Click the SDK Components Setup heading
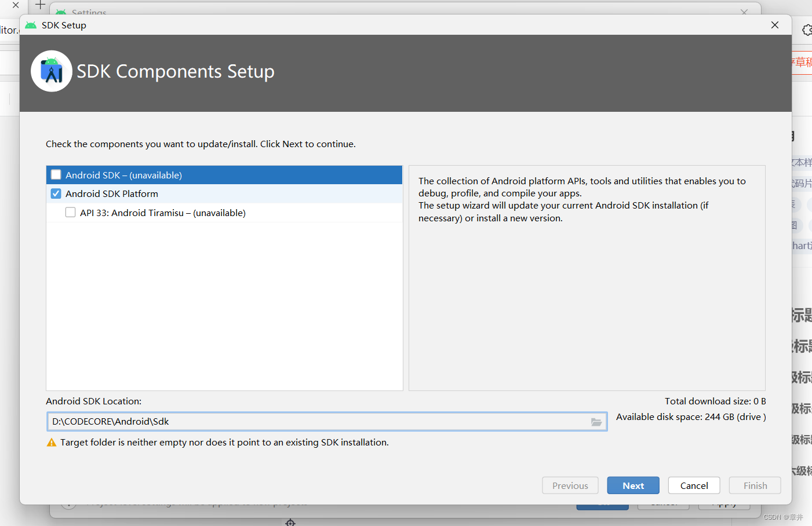The image size is (812, 526). click(176, 71)
